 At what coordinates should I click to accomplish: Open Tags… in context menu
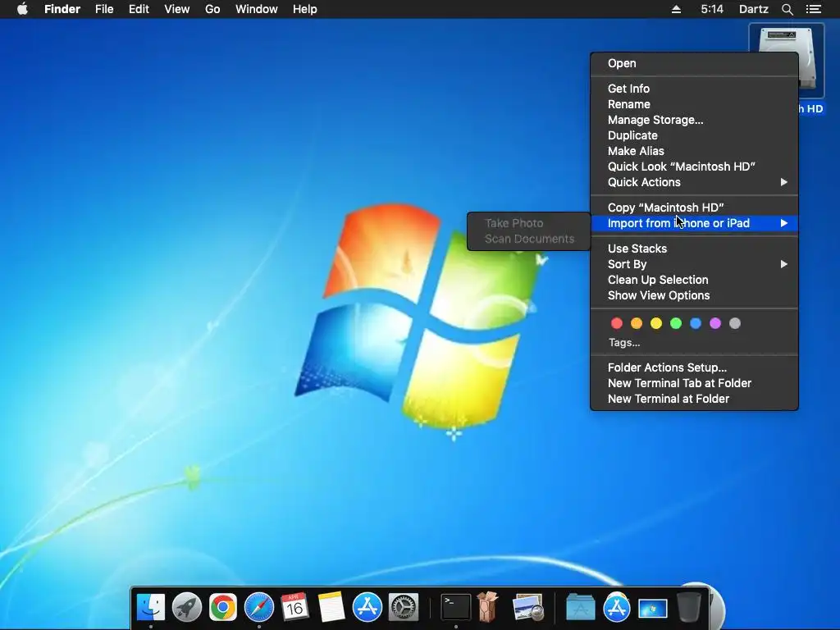624,343
